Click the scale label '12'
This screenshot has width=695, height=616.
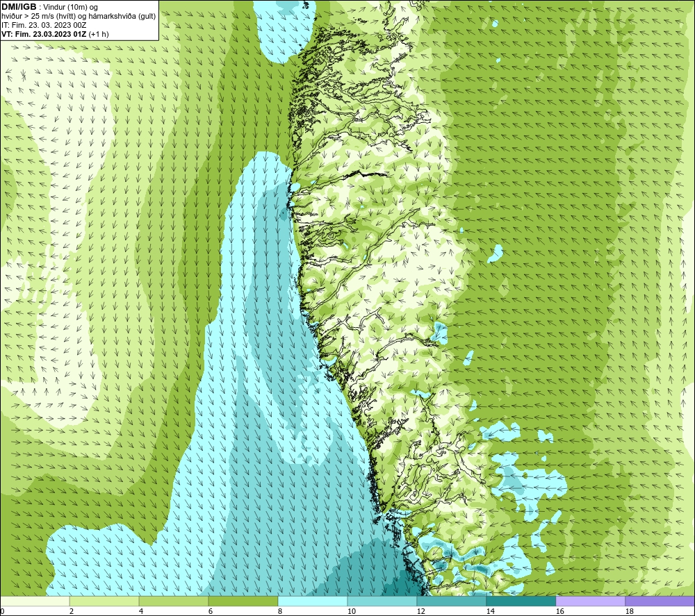(420, 612)
